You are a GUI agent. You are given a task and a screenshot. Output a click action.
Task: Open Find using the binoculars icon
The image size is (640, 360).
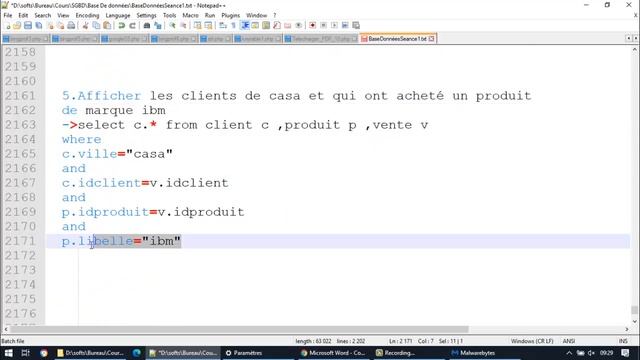tap(147, 25)
